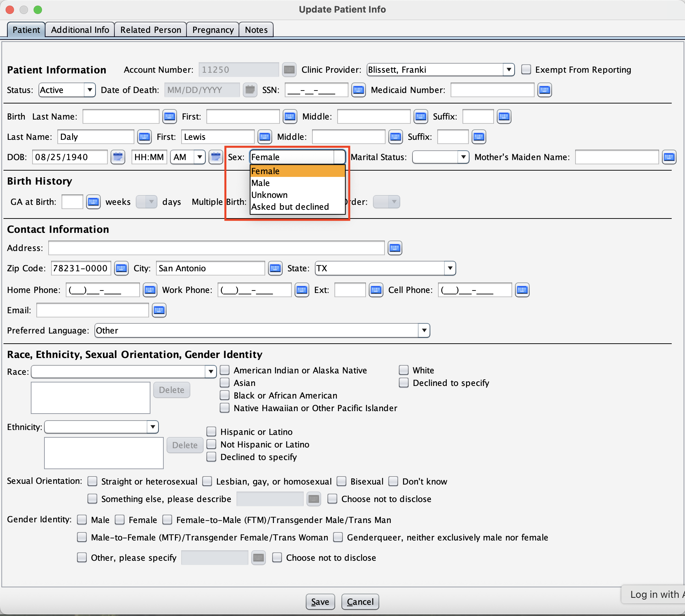The height and width of the screenshot is (616, 685).
Task: Click keyboard icon beside Email field
Action: click(x=159, y=310)
